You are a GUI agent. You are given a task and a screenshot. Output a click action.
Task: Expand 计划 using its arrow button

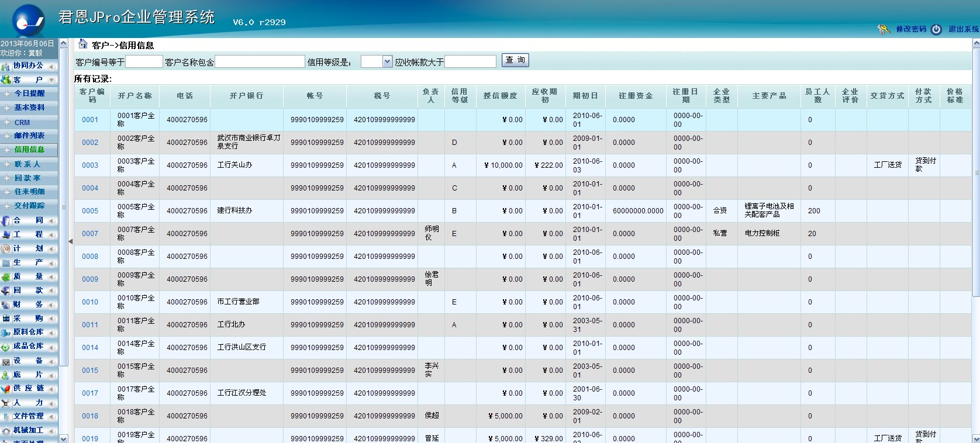(x=51, y=248)
